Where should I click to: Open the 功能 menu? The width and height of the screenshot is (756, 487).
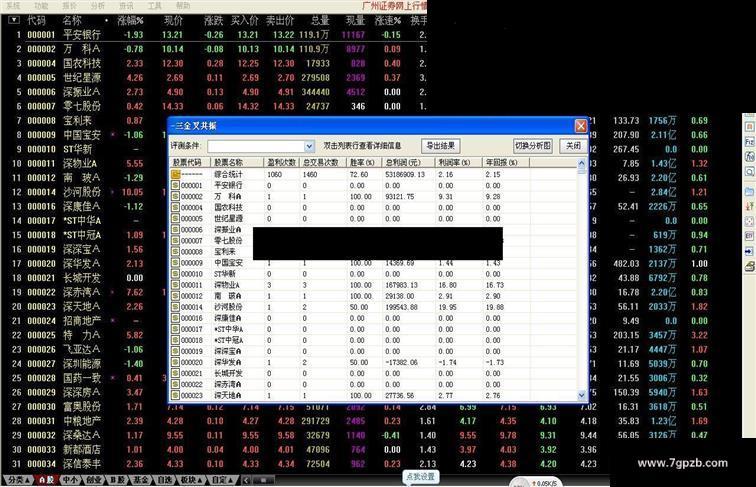click(41, 6)
